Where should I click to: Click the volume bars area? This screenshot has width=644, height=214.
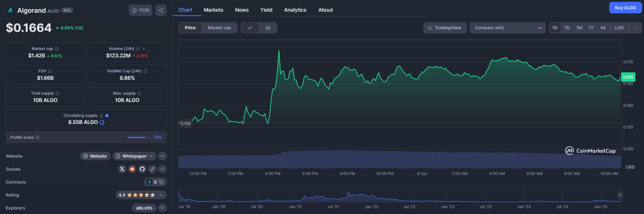399,159
